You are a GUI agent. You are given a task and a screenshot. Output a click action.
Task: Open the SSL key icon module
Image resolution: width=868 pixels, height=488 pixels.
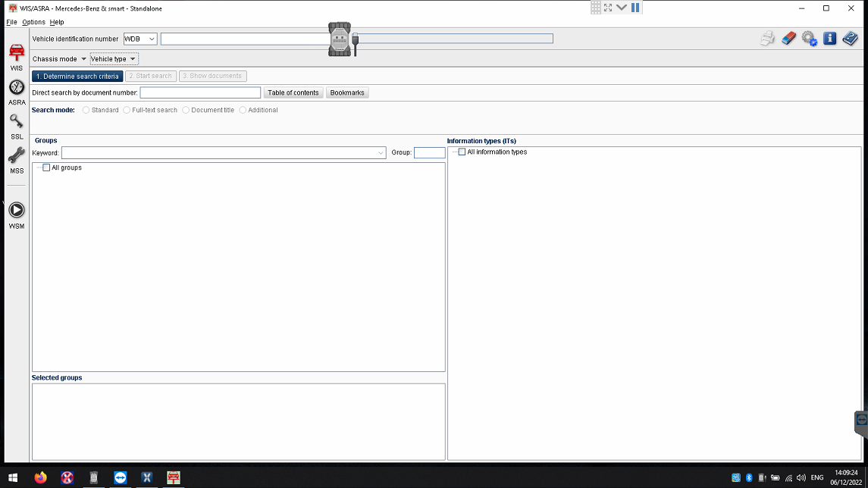16,124
